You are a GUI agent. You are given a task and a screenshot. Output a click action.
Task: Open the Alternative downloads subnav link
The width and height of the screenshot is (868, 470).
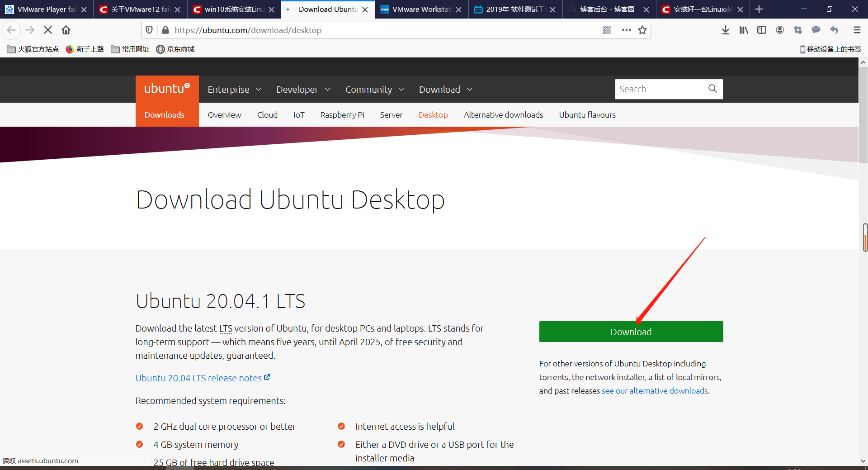click(x=504, y=115)
